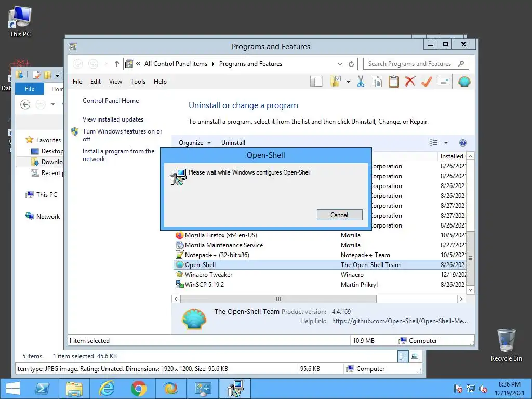Click the Email toolbar icon
532x399 pixels.
[x=444, y=82]
